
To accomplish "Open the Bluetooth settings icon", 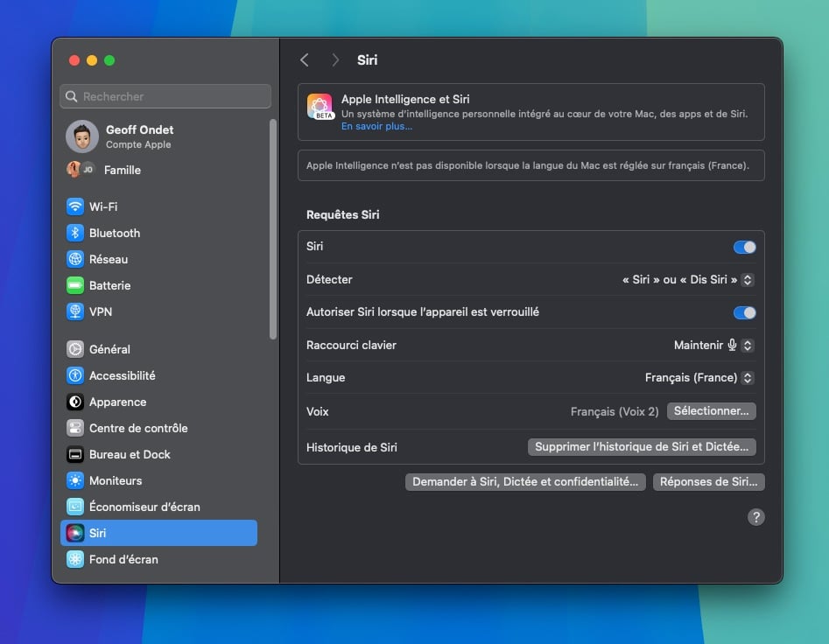I will [75, 234].
